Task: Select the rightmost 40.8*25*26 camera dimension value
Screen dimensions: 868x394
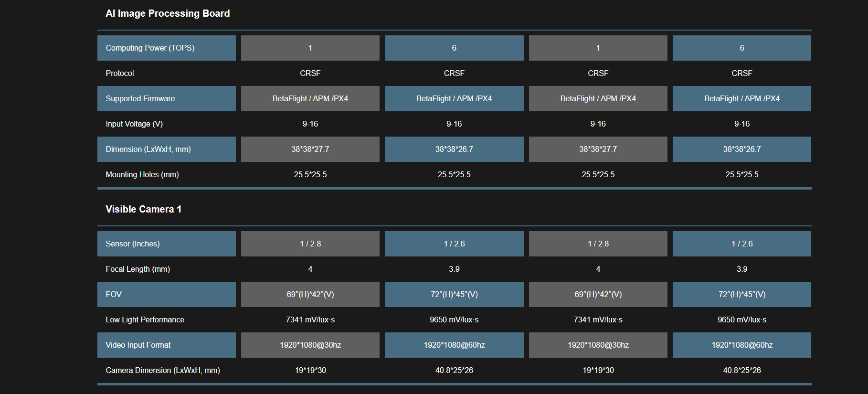Action: [x=742, y=370]
